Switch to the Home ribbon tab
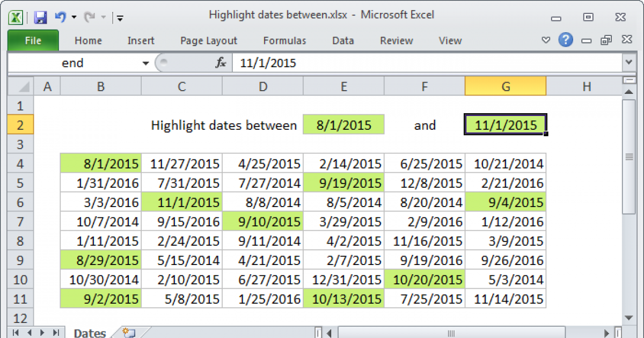The image size is (644, 338). (x=88, y=41)
